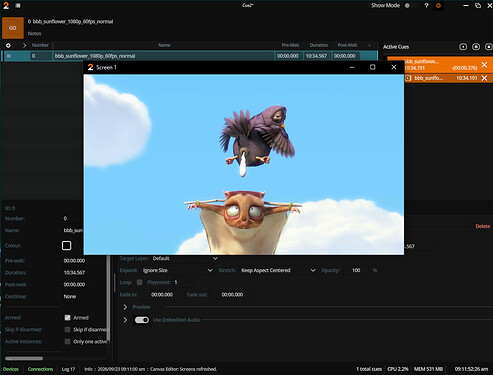Click the play icon on the second active cue

point(408,78)
